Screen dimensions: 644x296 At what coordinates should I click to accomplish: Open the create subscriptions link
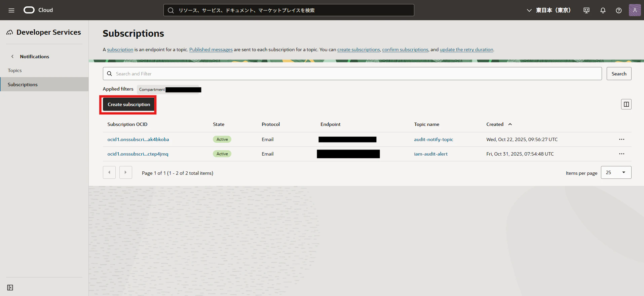click(x=358, y=50)
